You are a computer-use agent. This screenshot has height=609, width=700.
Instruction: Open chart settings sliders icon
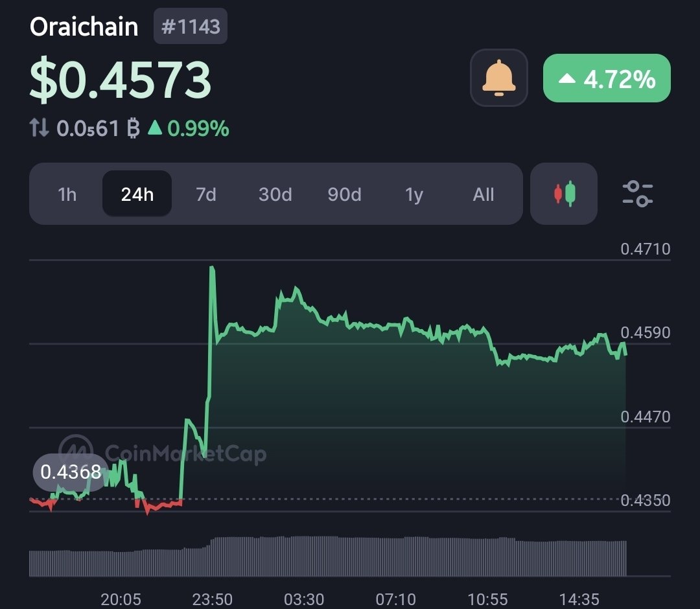pyautogui.click(x=637, y=194)
